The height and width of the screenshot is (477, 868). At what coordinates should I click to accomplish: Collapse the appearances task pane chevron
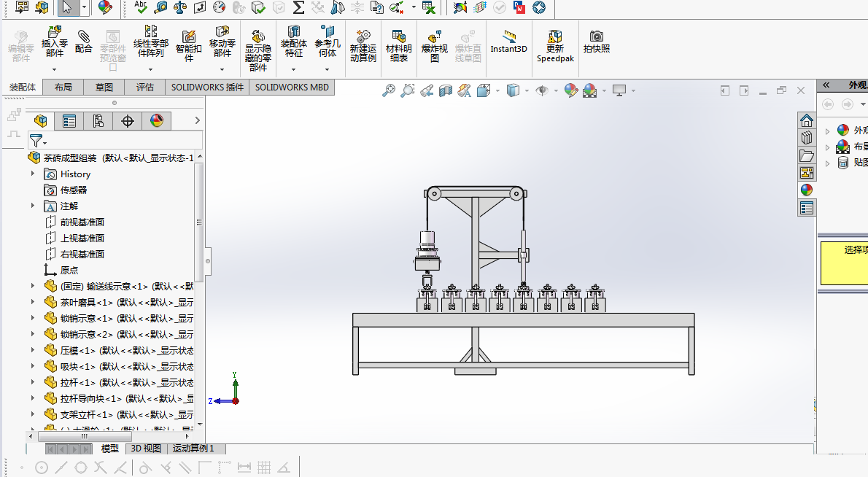pos(826,85)
